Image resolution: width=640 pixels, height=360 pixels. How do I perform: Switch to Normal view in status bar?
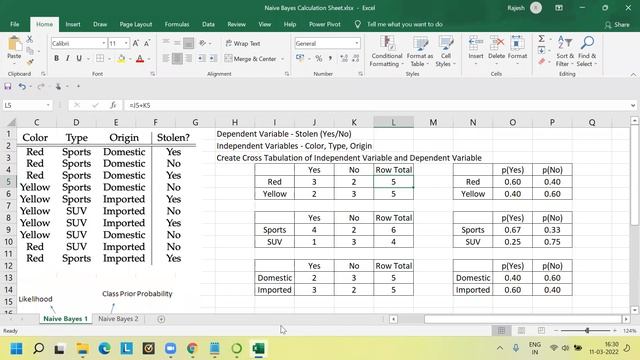point(501,331)
